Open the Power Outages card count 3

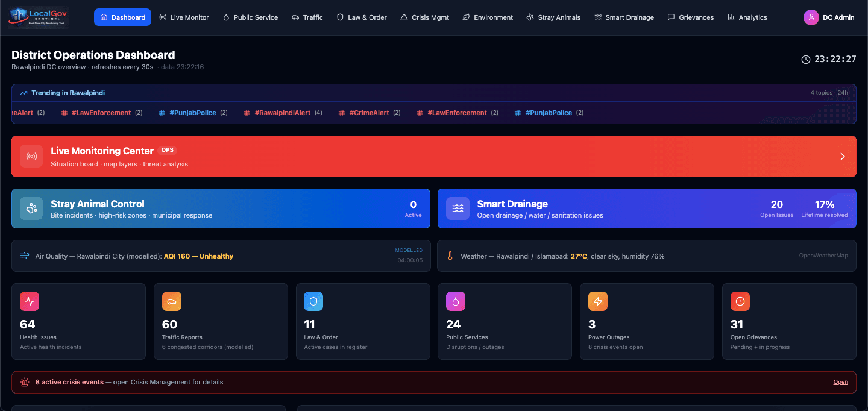(x=592, y=324)
